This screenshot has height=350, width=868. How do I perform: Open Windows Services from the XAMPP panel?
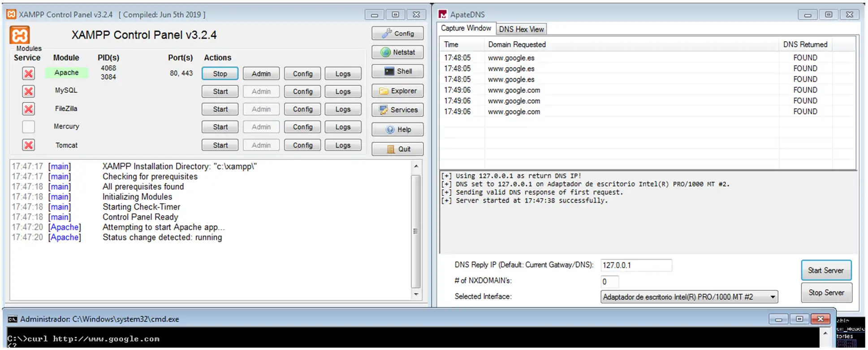[397, 110]
